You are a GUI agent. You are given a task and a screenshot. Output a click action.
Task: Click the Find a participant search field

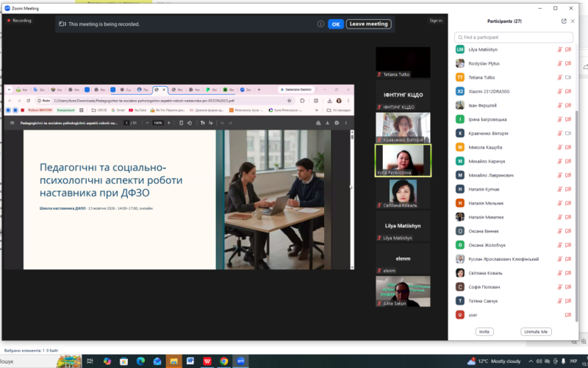[514, 38]
